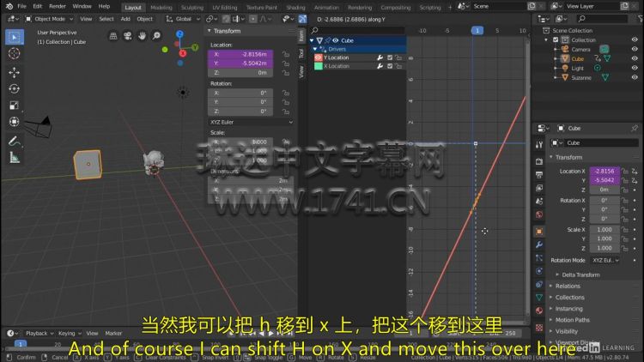
Task: Select the Rotate tool
Action: point(15,88)
